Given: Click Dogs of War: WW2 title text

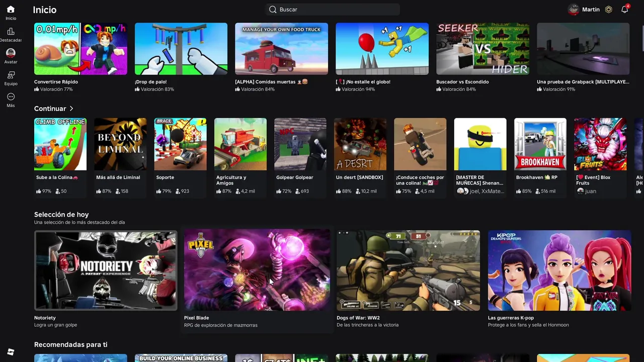Looking at the screenshot, I should point(358,318).
